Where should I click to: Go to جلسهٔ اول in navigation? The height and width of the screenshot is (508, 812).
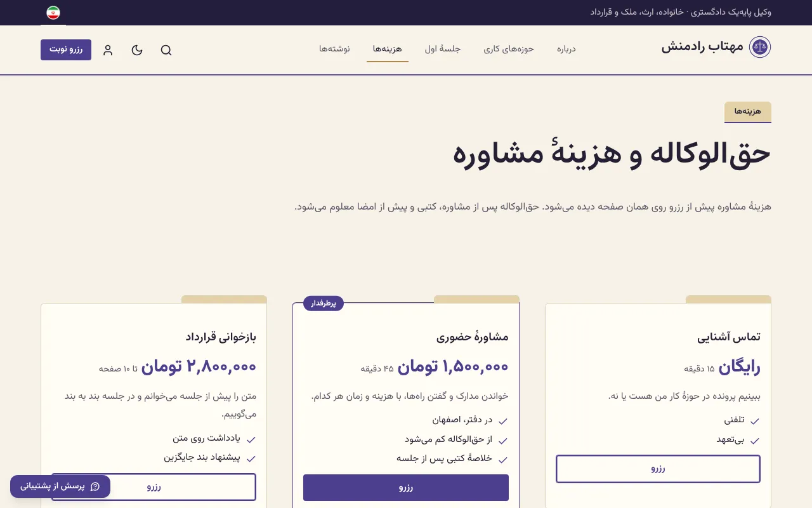click(x=443, y=49)
